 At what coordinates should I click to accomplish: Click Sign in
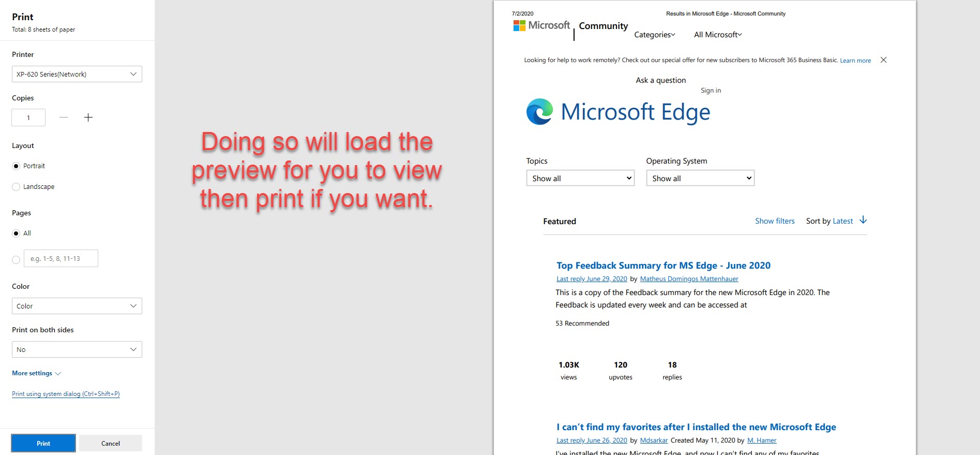coord(711,91)
